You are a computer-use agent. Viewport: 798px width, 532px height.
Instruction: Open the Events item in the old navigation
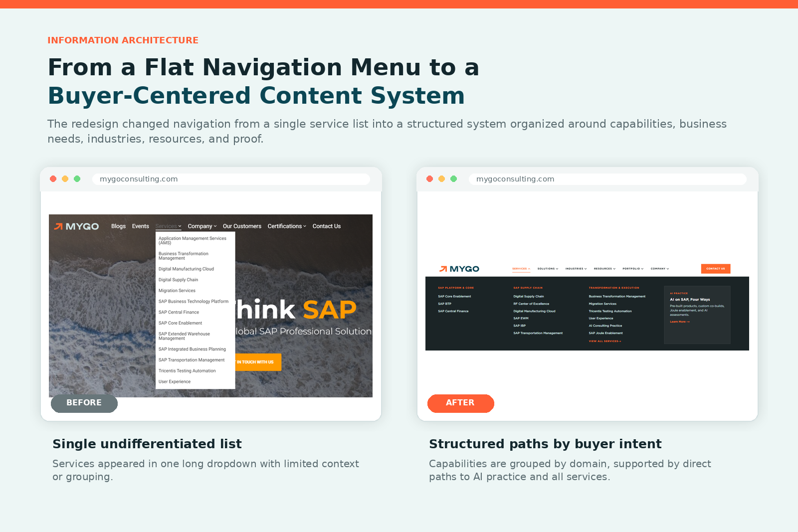(140, 226)
